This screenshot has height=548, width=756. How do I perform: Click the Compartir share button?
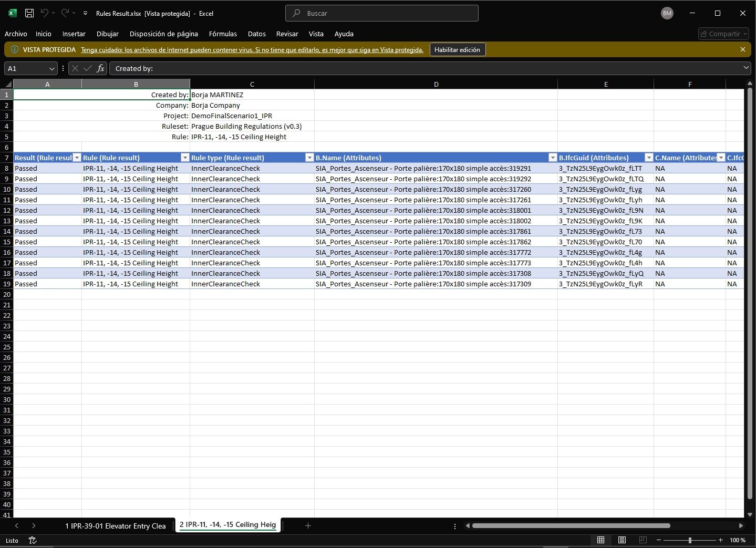[x=723, y=34]
